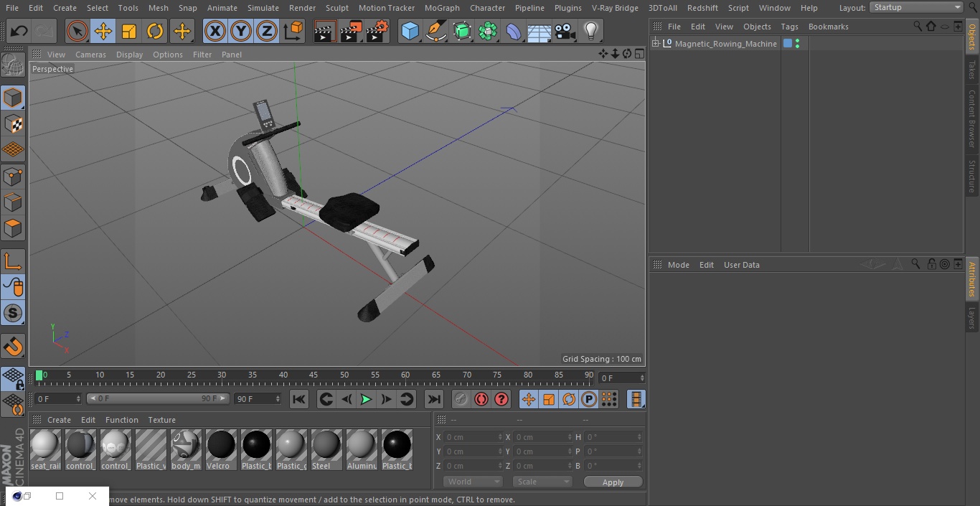This screenshot has width=980, height=506.
Task: Play animation forward
Action: [x=366, y=399]
